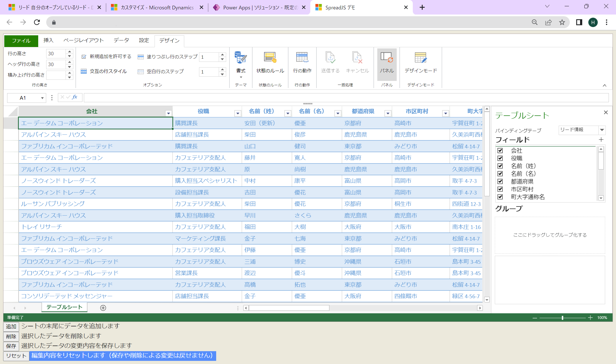This screenshot has height=364, width=616.
Task: Open the 会社 column filter dropdown
Action: (x=169, y=113)
